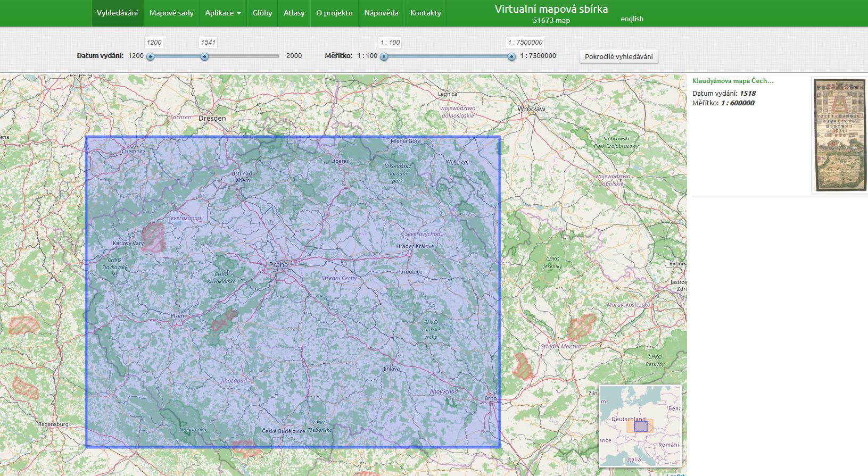Click Pardubice label on the map
Image resolution: width=868 pixels, height=476 pixels.
(410, 272)
